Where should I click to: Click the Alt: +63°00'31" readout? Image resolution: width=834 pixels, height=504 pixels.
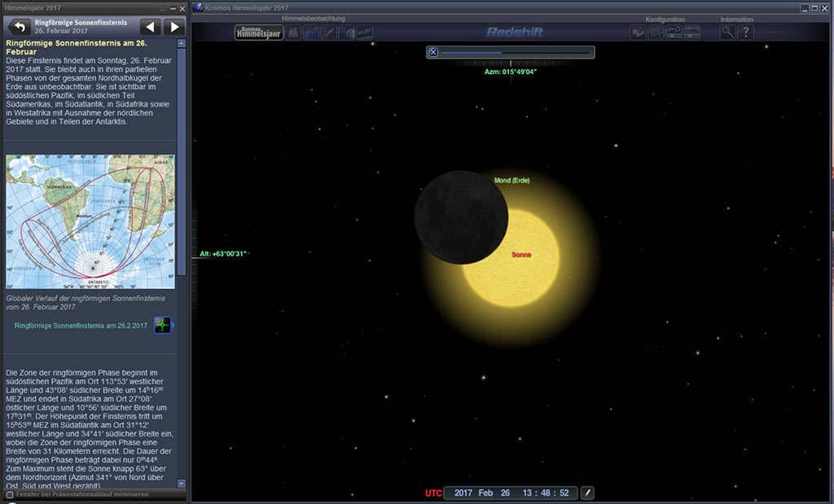coord(223,253)
